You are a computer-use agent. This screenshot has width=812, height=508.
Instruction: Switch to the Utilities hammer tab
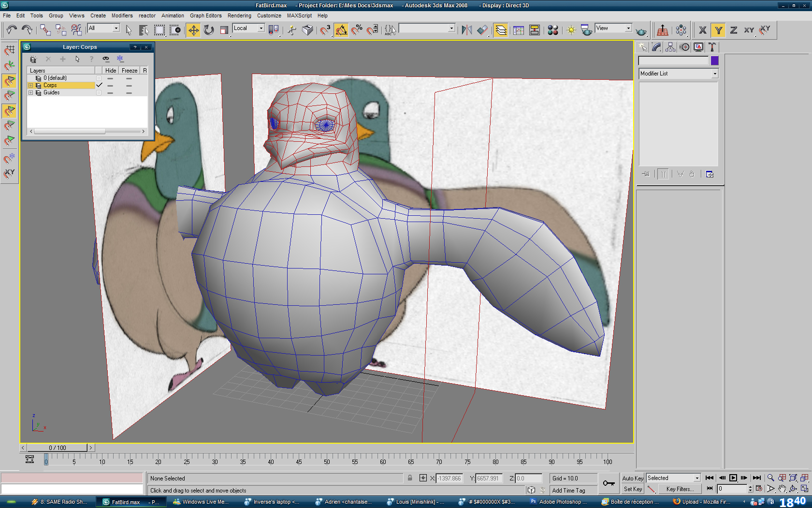tap(712, 47)
